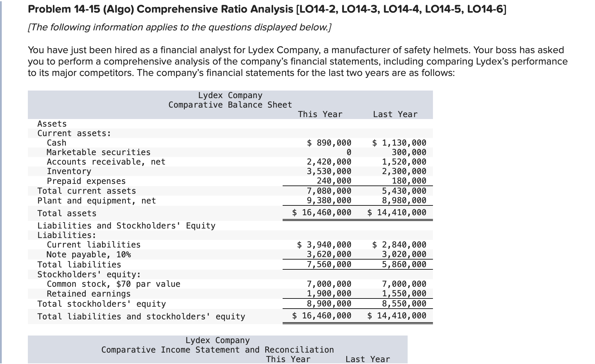Select the Retained earnings line item

point(88,293)
